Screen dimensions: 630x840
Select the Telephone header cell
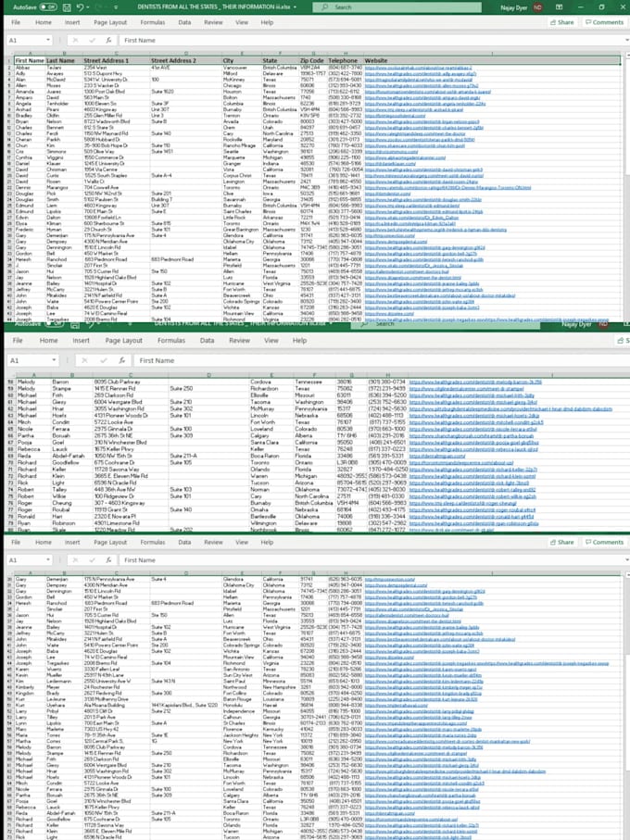click(x=345, y=60)
